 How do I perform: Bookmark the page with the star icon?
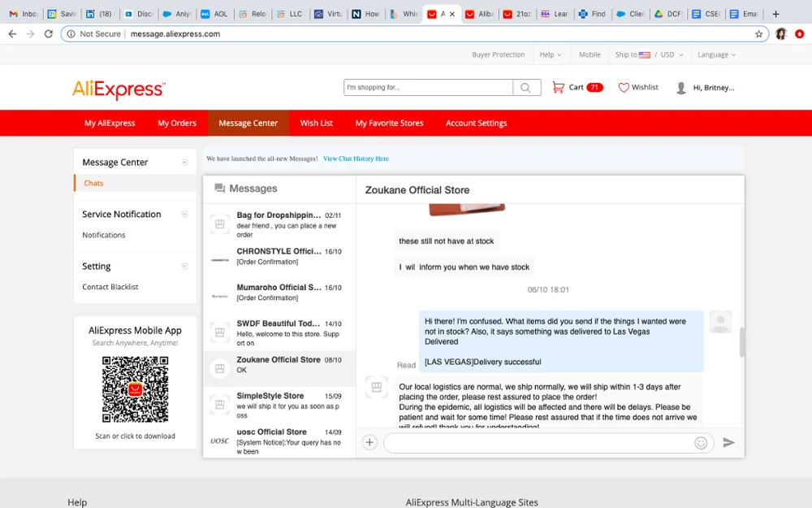[x=758, y=33]
